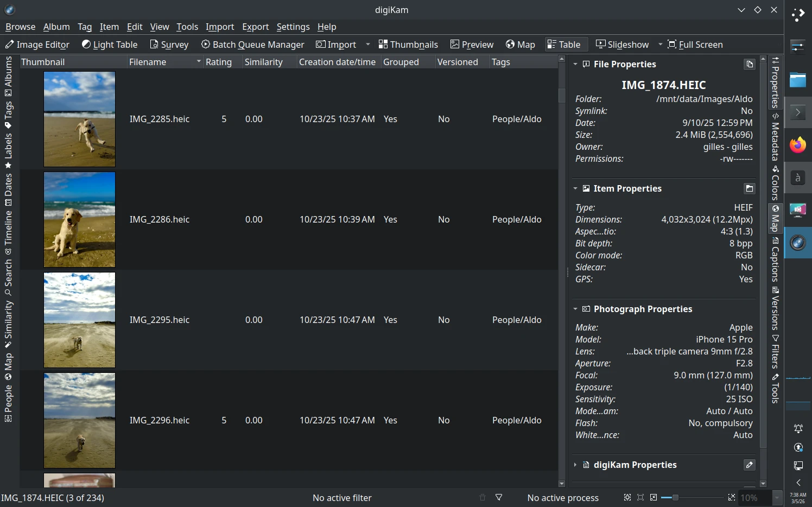Image resolution: width=812 pixels, height=507 pixels.
Task: Open the Slideshow dropdown arrow
Action: [x=660, y=44]
